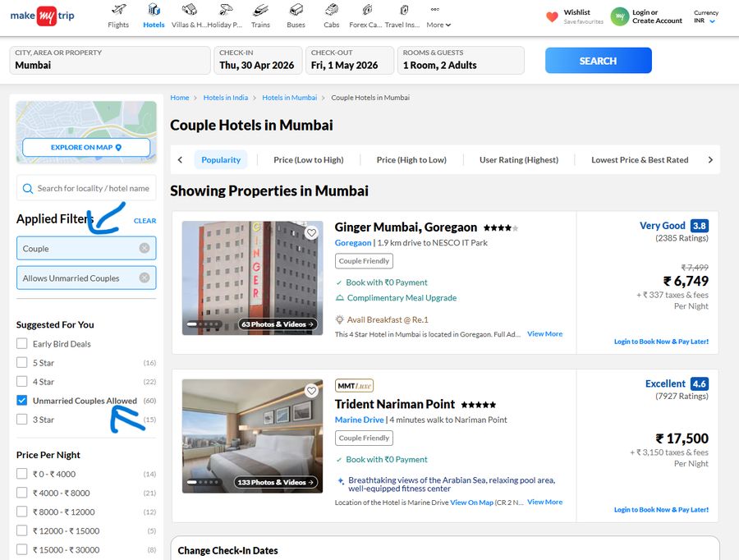Image resolution: width=739 pixels, height=560 pixels.
Task: Click View More on Ginger Mumbai
Action: (x=544, y=333)
